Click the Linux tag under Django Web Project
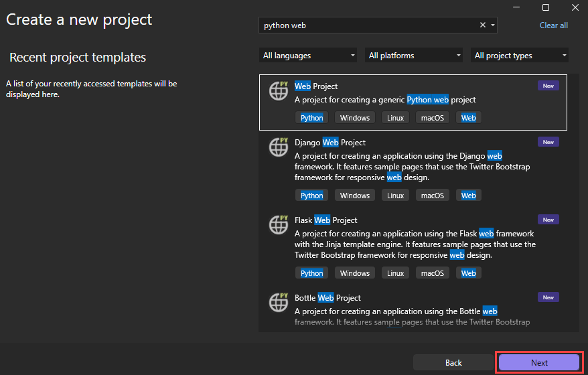This screenshot has height=375, width=588. click(395, 196)
